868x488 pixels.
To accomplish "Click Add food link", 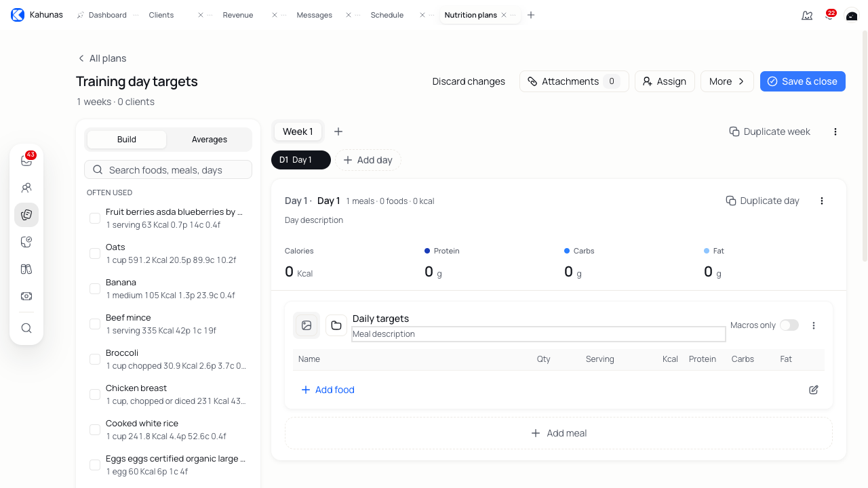I will coord(328,390).
